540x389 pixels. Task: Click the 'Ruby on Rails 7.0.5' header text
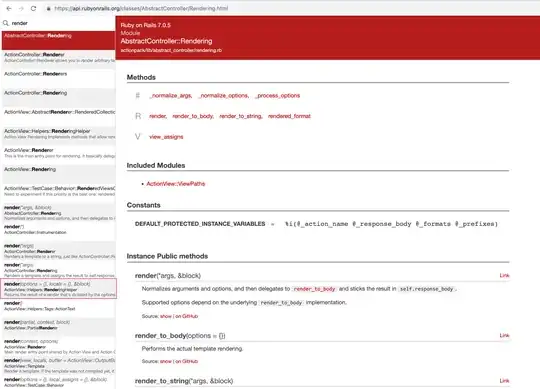click(x=145, y=25)
